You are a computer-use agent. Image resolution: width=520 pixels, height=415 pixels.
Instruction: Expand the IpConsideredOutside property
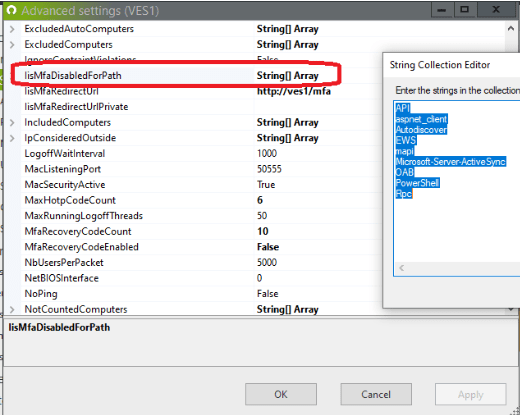click(12, 138)
